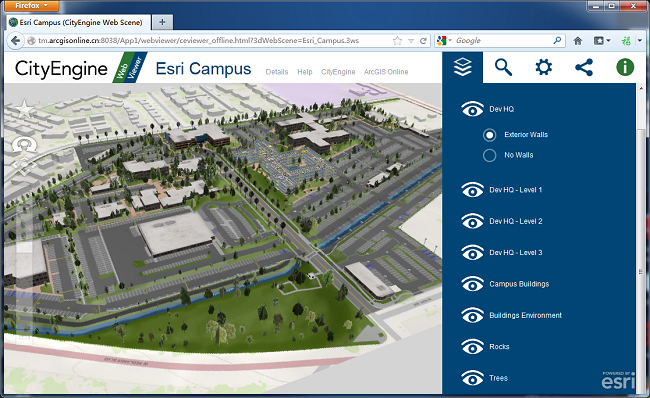The width and height of the screenshot is (650, 398).
Task: Click the Esri Campus scene title
Action: [x=203, y=69]
